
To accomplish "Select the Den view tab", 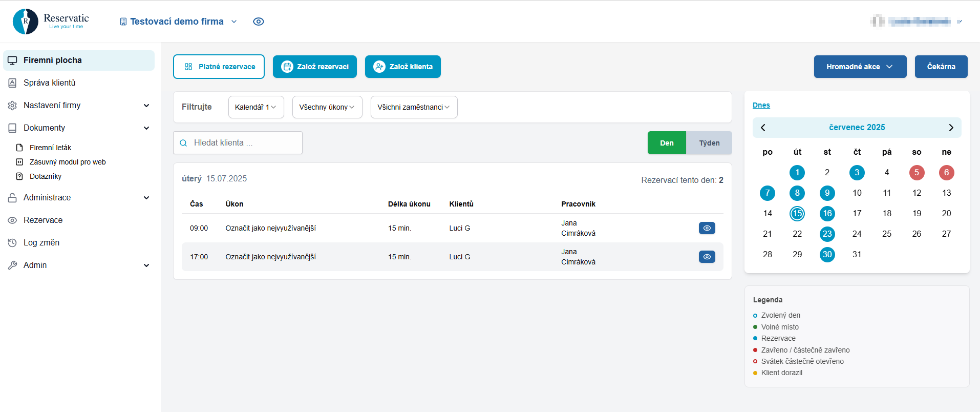I will pyautogui.click(x=667, y=143).
